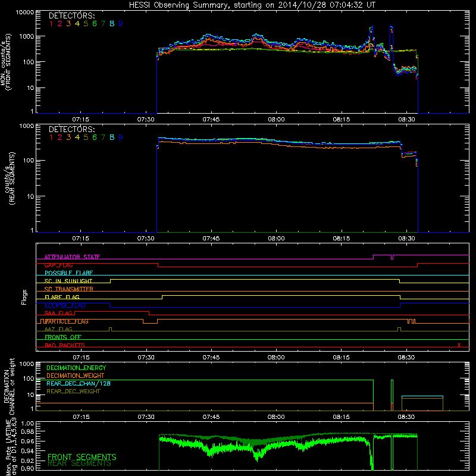Click olive detector 5 in the front segments legend
This screenshot has width=476, height=476.
(x=86, y=24)
